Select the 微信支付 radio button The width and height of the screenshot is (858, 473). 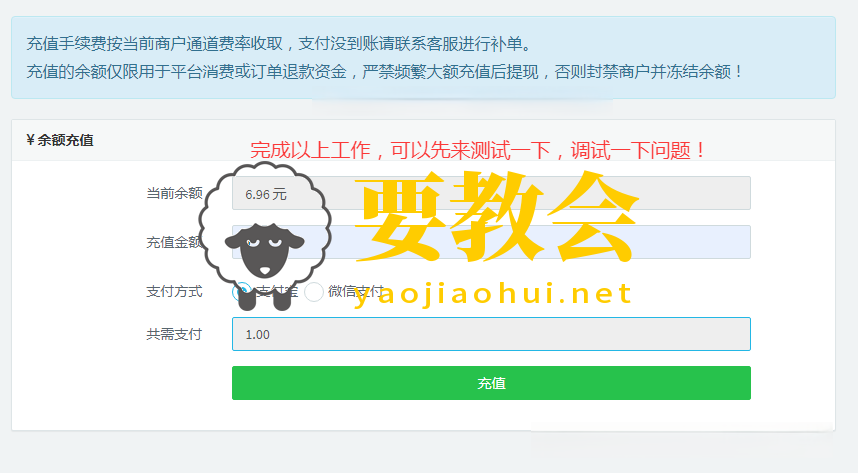pos(314,292)
